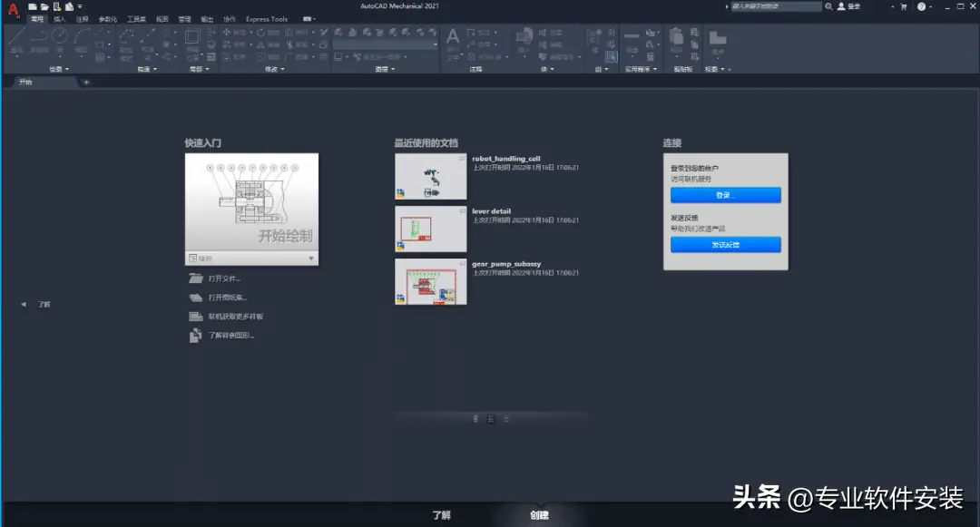980x527 pixels.
Task: Click the blue 登录 sign-in button
Action: pyautogui.click(x=725, y=195)
